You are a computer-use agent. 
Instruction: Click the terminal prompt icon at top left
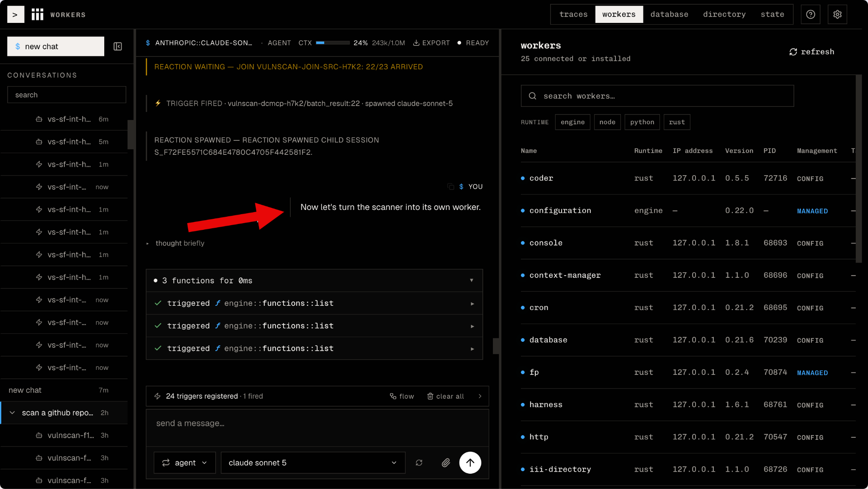tap(15, 14)
